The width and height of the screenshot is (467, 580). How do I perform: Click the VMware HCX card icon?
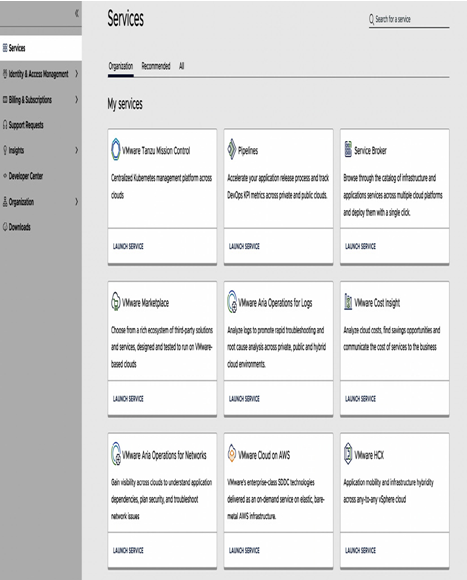tap(348, 453)
